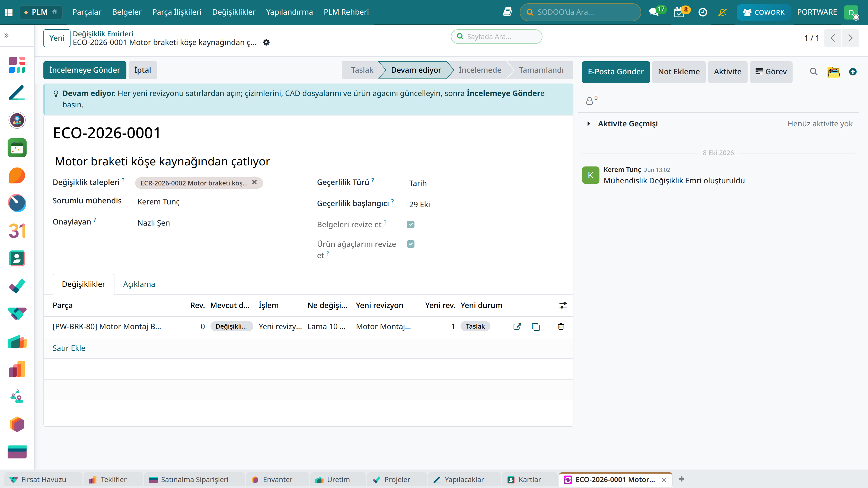This screenshot has width=868, height=488.
Task: Open the Yapılandırma menu
Action: coord(289,12)
